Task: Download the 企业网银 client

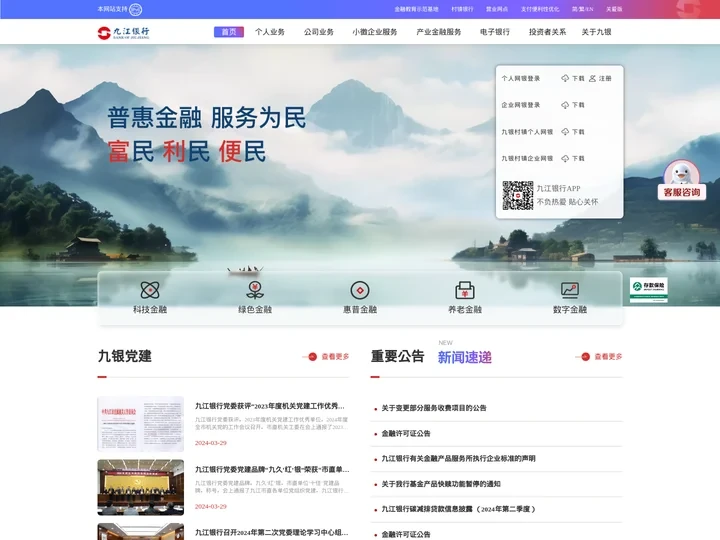Action: click(x=573, y=105)
